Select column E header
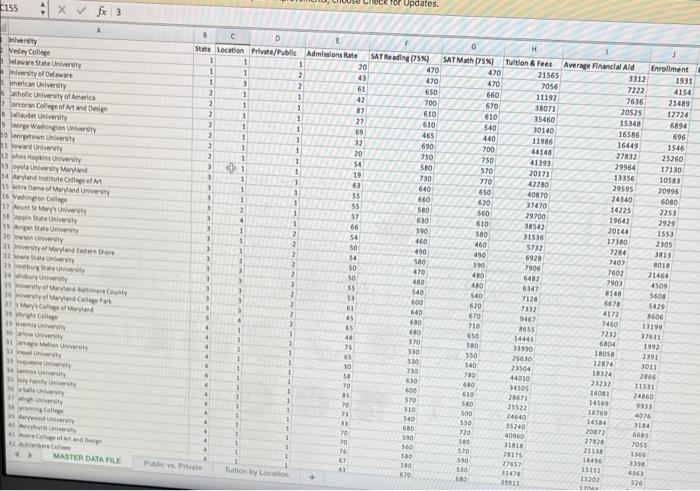The image size is (700, 491). coord(337,41)
